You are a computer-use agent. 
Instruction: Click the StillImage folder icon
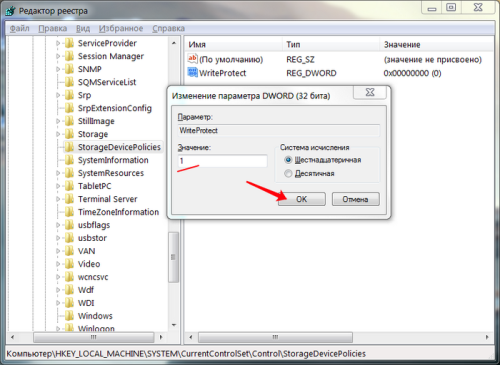tap(69, 121)
